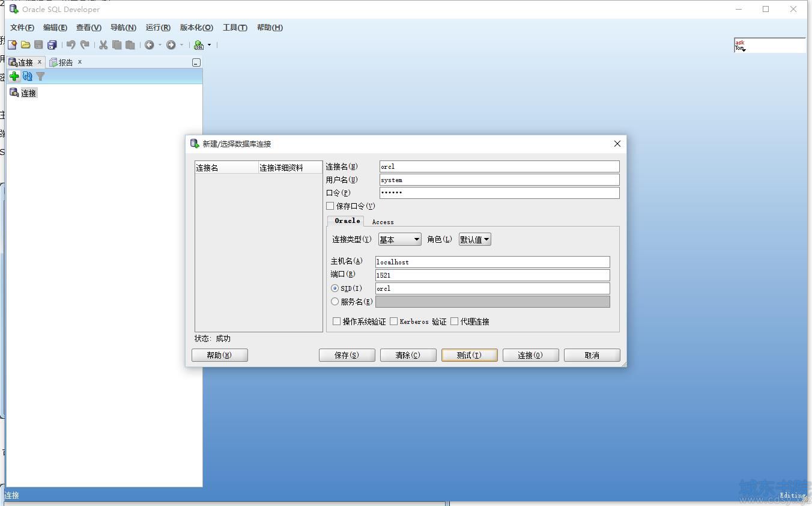812x506 pixels.
Task: Open back-navigation history dropdown
Action: point(160,45)
